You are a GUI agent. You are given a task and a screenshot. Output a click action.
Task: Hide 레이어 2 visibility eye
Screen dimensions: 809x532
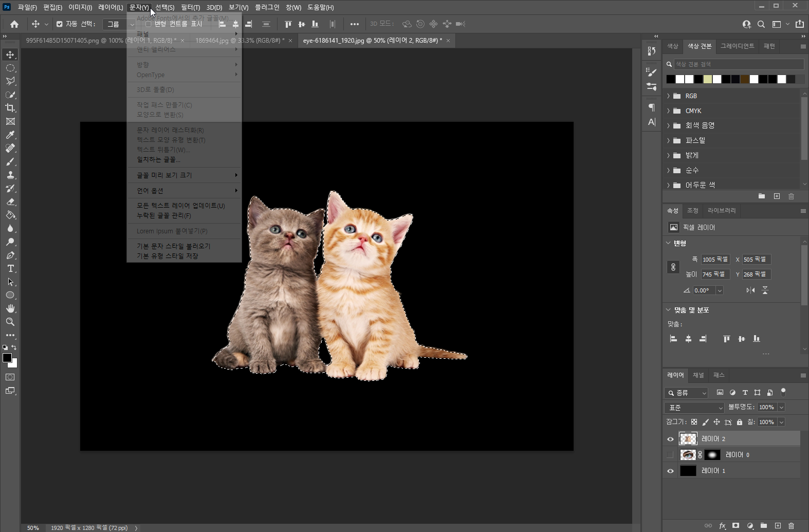point(670,439)
